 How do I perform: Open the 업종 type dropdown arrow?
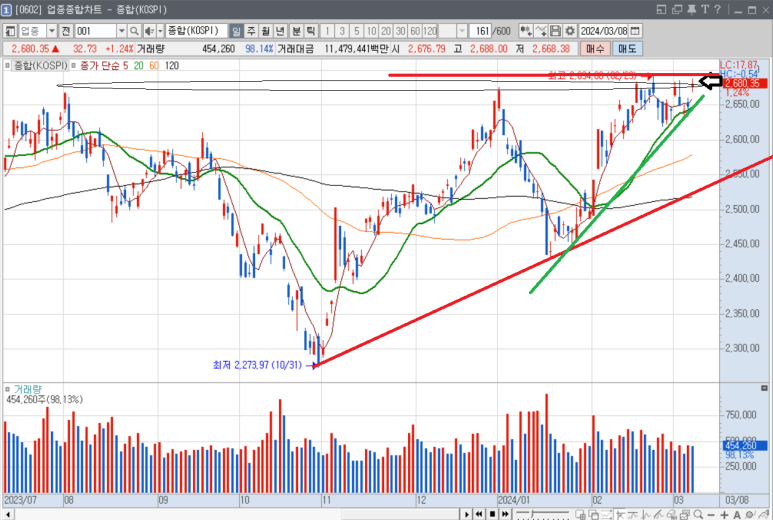52,31
